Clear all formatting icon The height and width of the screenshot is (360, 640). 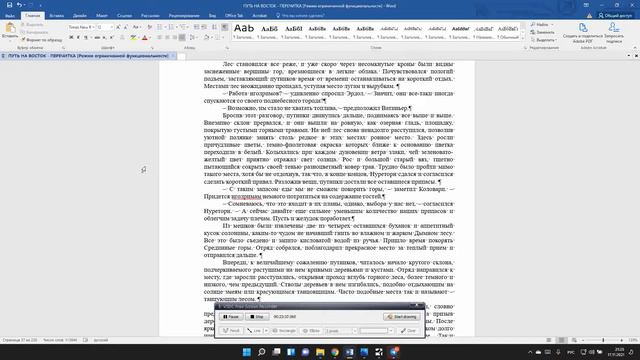[150, 27]
